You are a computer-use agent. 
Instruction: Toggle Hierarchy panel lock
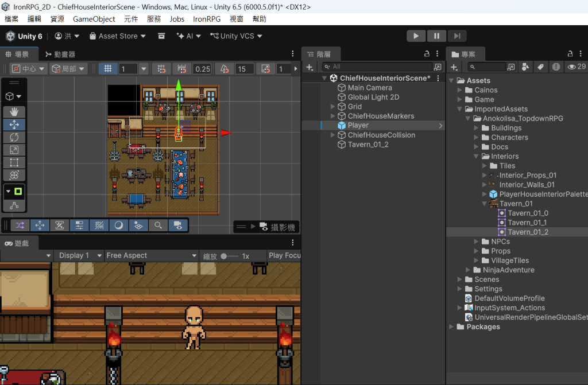427,53
